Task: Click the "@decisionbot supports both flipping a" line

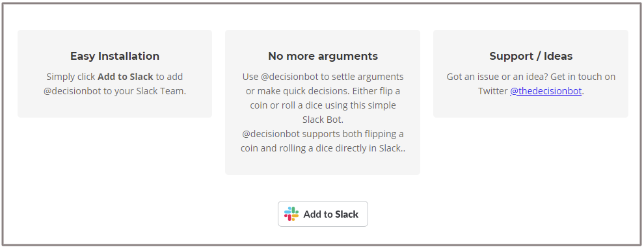Action: tap(323, 134)
